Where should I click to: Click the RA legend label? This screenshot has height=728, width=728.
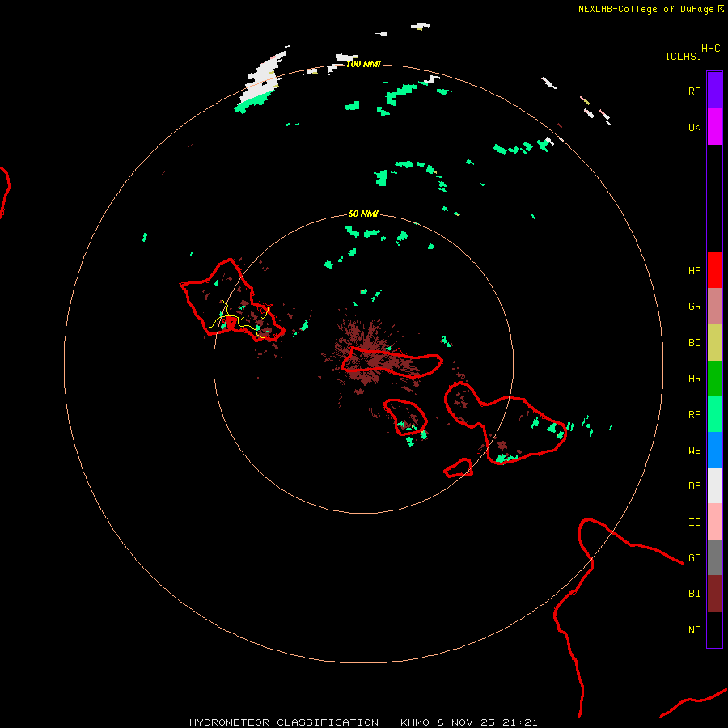[694, 415]
